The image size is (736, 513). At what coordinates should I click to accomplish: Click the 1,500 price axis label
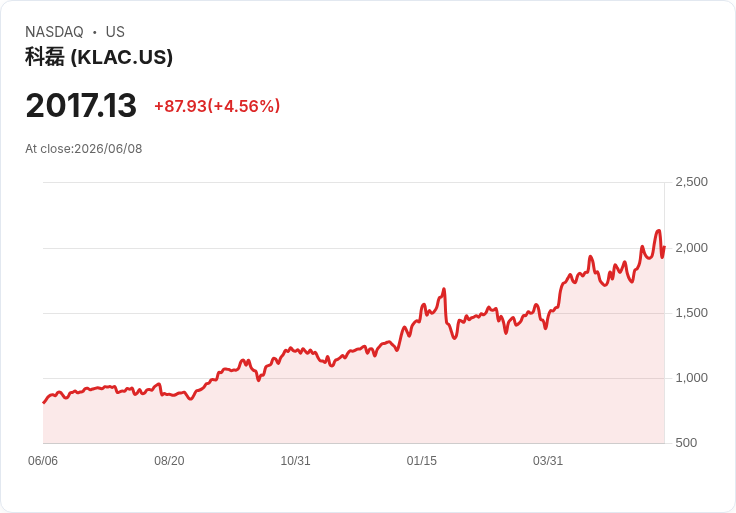pos(691,313)
